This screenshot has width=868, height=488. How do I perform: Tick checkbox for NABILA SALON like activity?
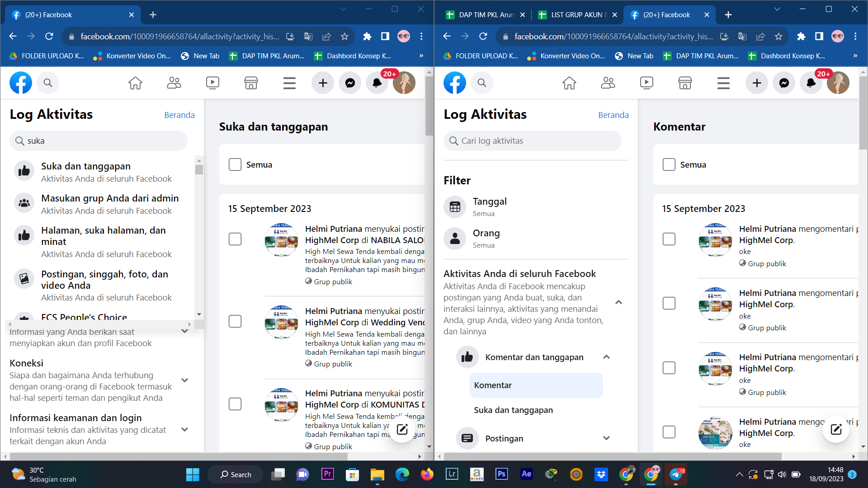tap(235, 239)
